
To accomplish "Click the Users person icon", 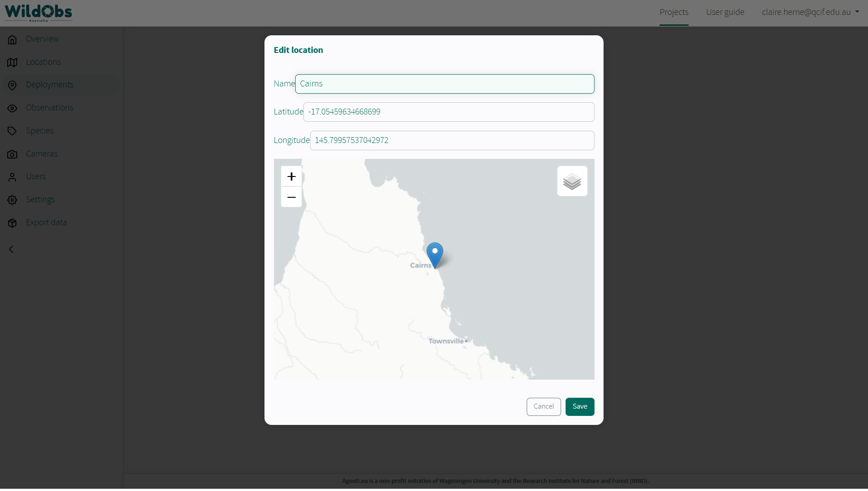I will coord(12,177).
